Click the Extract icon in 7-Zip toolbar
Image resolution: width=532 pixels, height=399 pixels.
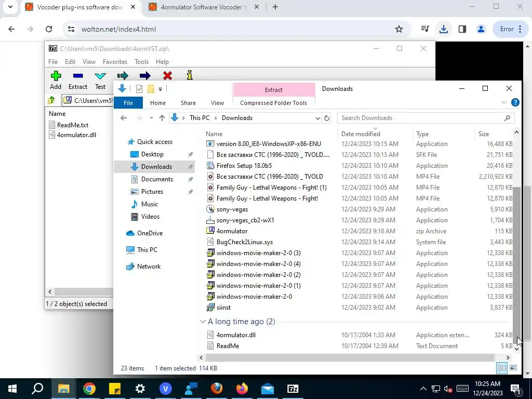point(78,76)
